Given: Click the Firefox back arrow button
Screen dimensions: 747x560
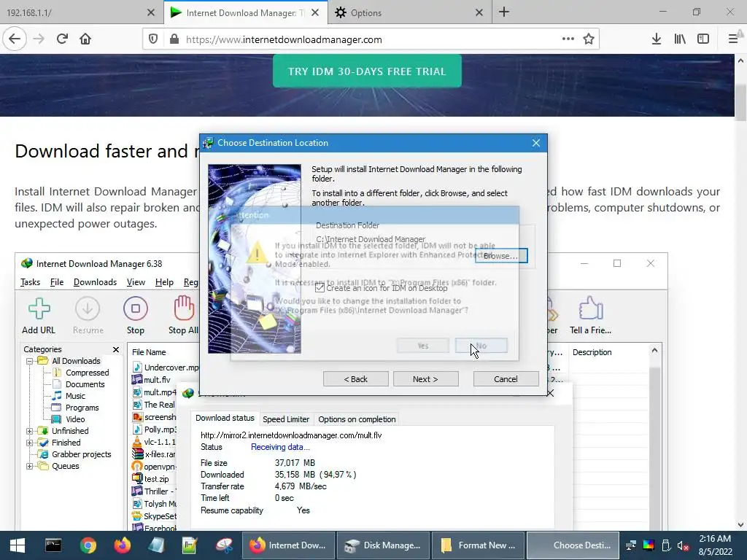Looking at the screenshot, I should click(15, 39).
